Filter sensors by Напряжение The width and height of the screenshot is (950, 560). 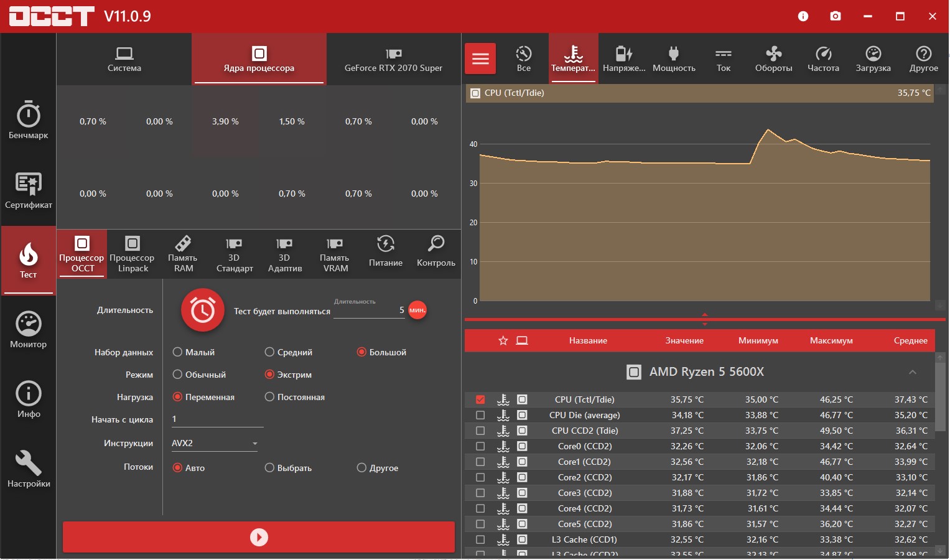tap(624, 59)
